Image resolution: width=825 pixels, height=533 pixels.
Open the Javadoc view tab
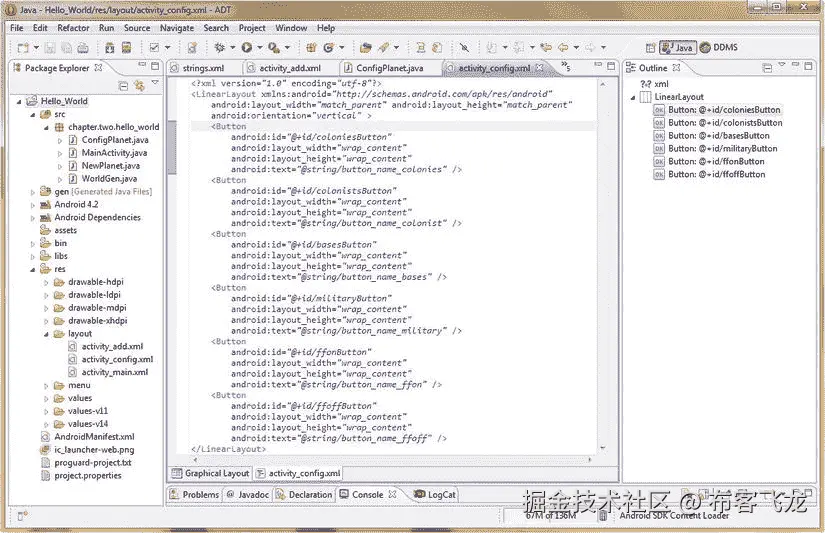(x=248, y=495)
